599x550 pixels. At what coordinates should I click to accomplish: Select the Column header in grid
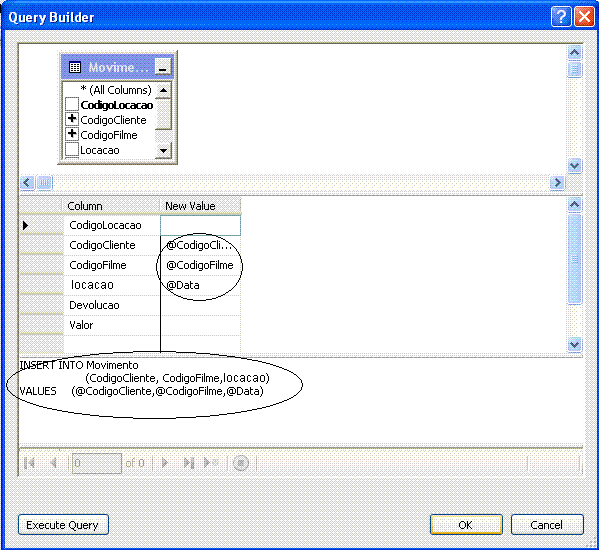[x=111, y=206]
